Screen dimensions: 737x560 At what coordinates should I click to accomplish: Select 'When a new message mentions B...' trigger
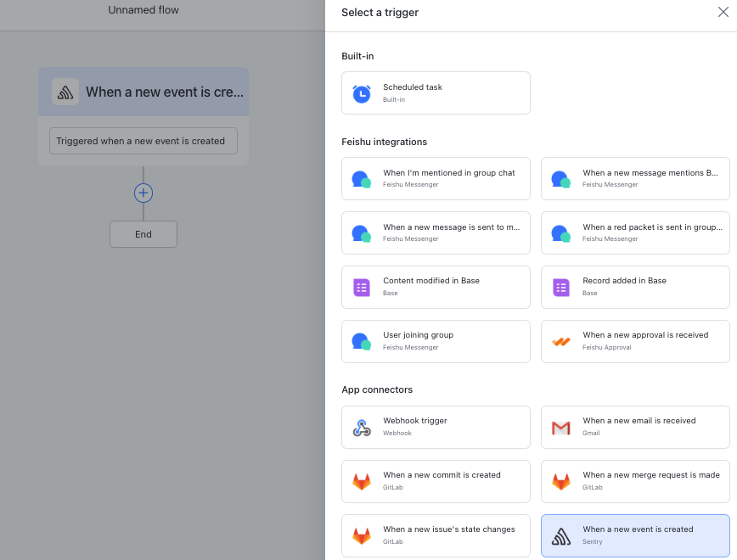pos(635,178)
